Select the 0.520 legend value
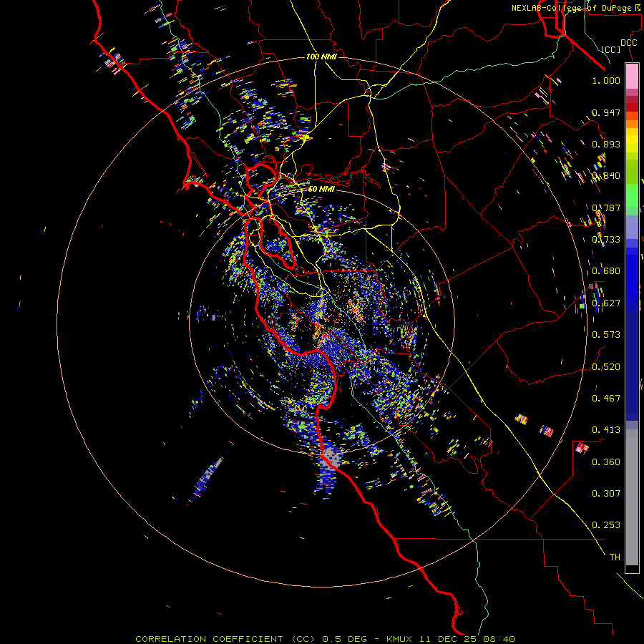Viewport: 644px width, 644px height. pos(606,367)
